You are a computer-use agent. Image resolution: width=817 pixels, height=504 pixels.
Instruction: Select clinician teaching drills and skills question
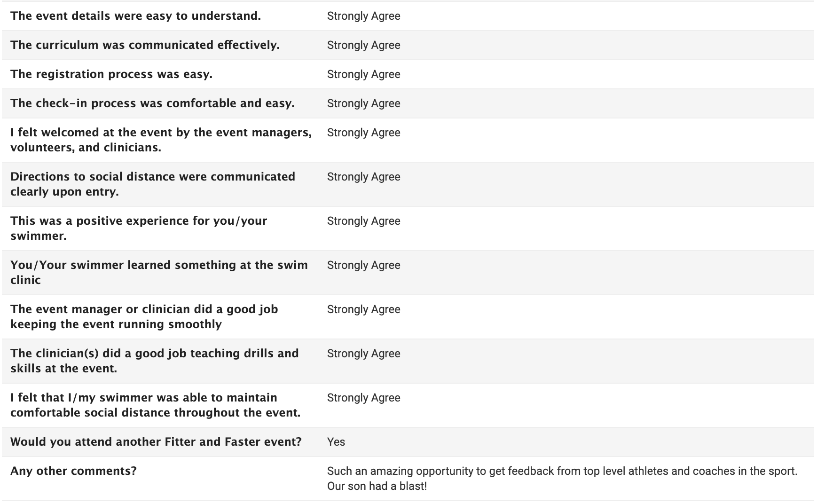(155, 361)
